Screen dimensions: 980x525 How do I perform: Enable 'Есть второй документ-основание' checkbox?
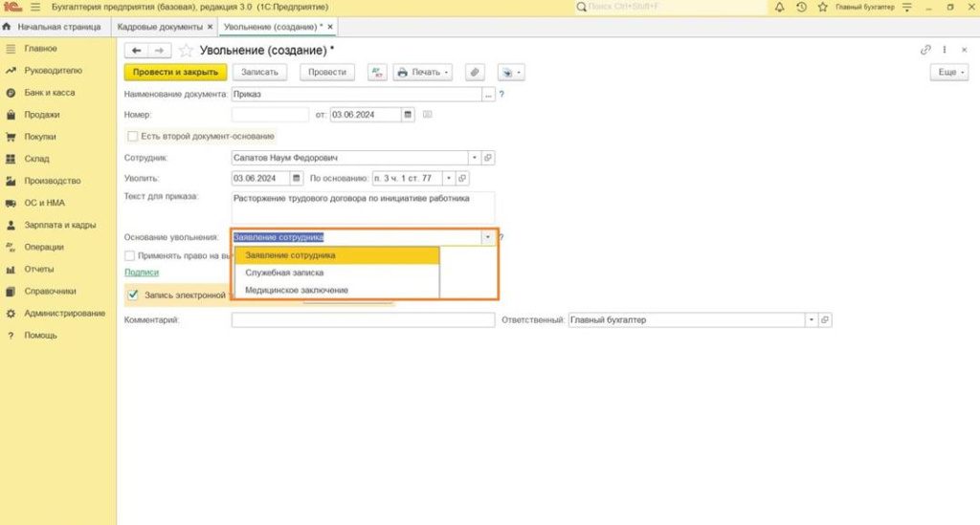(x=133, y=136)
